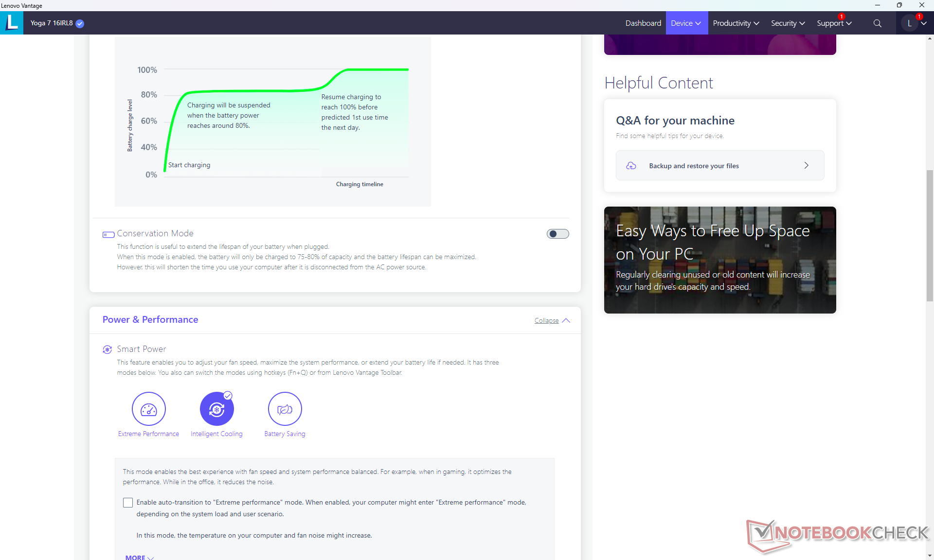This screenshot has height=560, width=934.
Task: Open Backup and restore your files
Action: (x=719, y=166)
